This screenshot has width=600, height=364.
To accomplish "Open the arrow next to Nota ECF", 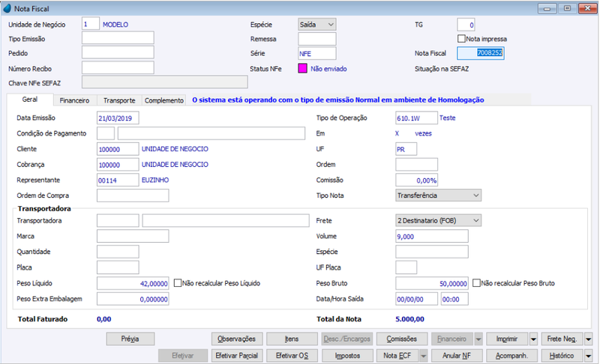I will coord(423,356).
